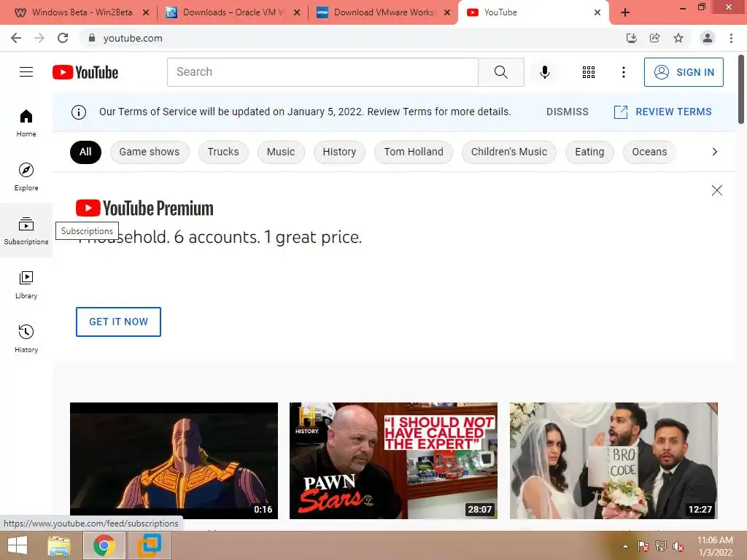Open the Thanos video thumbnail
This screenshot has width=747, height=560.
tap(174, 461)
